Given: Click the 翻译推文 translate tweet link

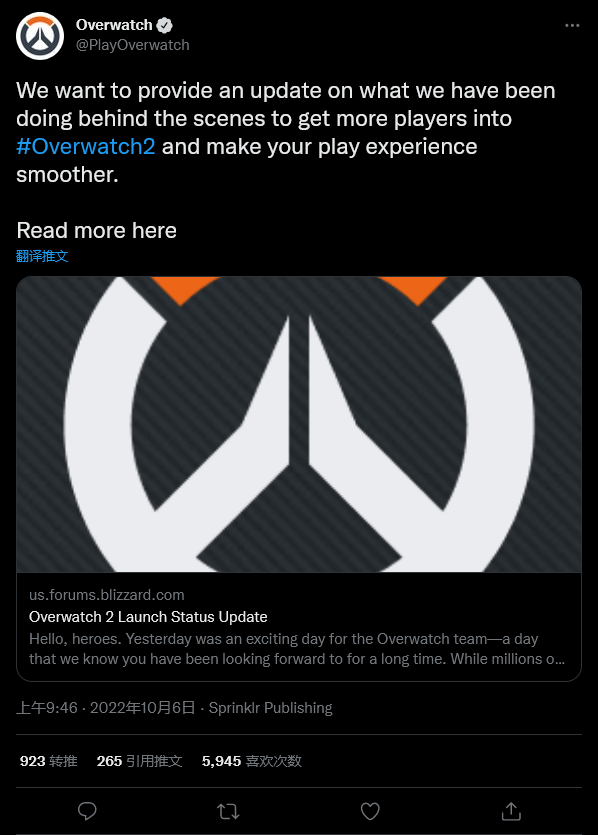Looking at the screenshot, I should (42, 256).
